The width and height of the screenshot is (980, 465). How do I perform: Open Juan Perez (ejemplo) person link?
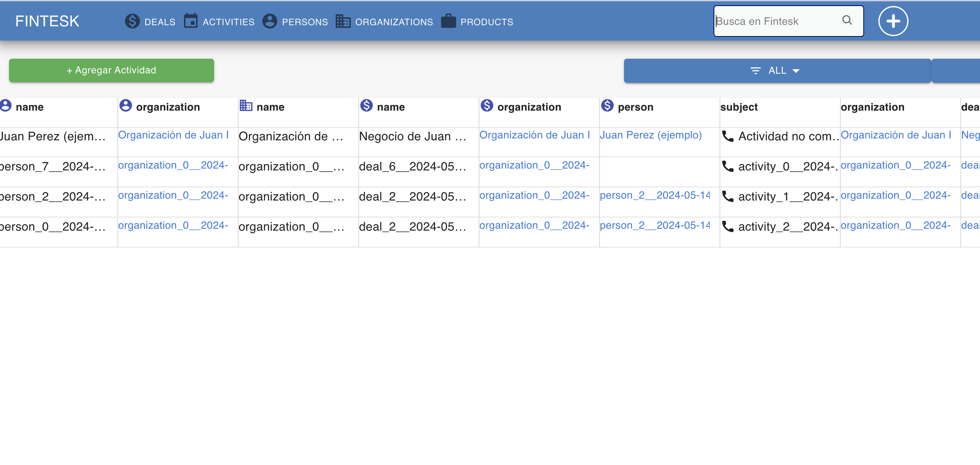(651, 135)
